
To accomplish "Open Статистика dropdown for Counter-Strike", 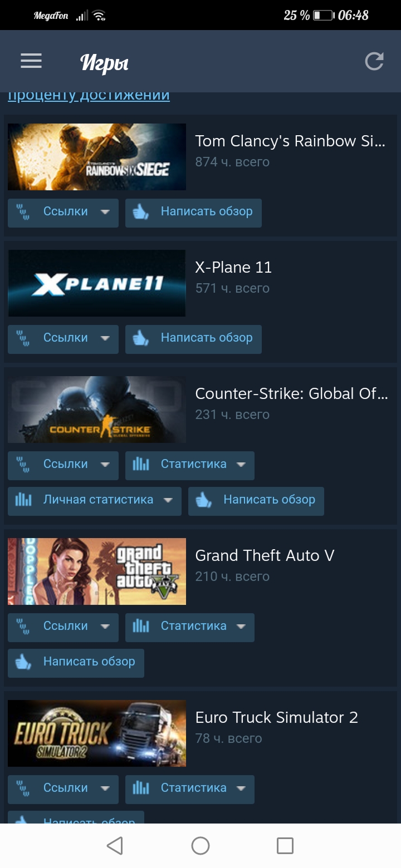I will tap(190, 465).
